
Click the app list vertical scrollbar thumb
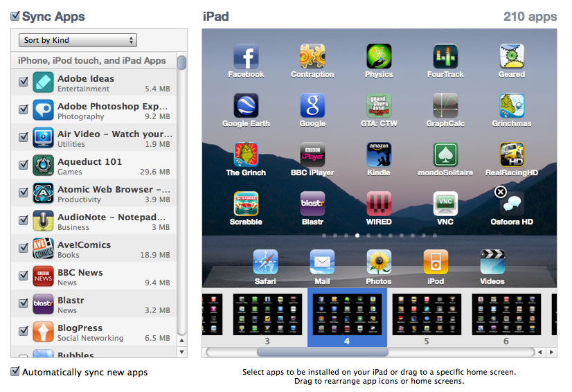click(x=181, y=62)
